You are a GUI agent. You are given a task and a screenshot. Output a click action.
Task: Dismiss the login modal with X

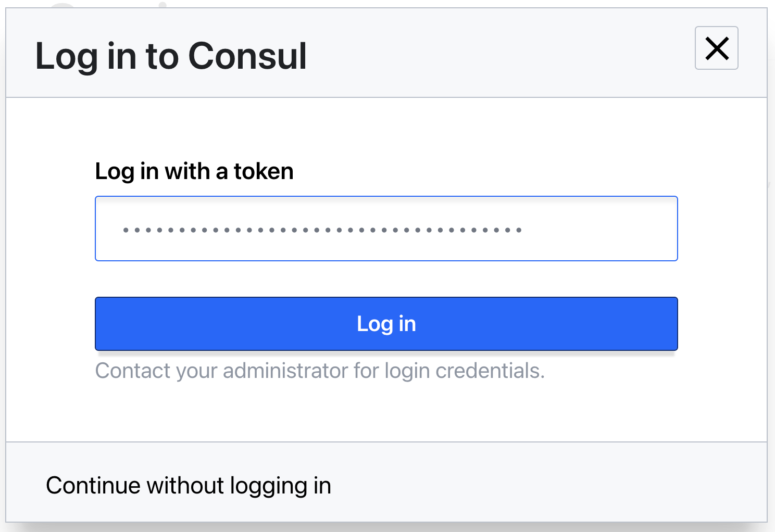[716, 48]
